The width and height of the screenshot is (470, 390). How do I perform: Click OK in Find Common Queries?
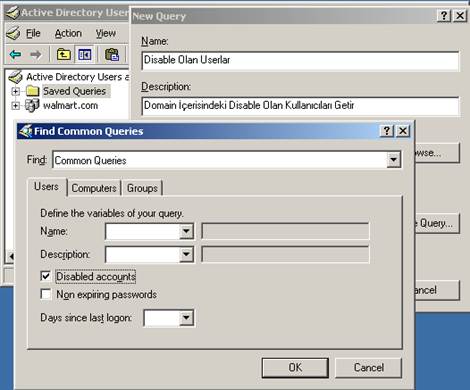point(295,368)
